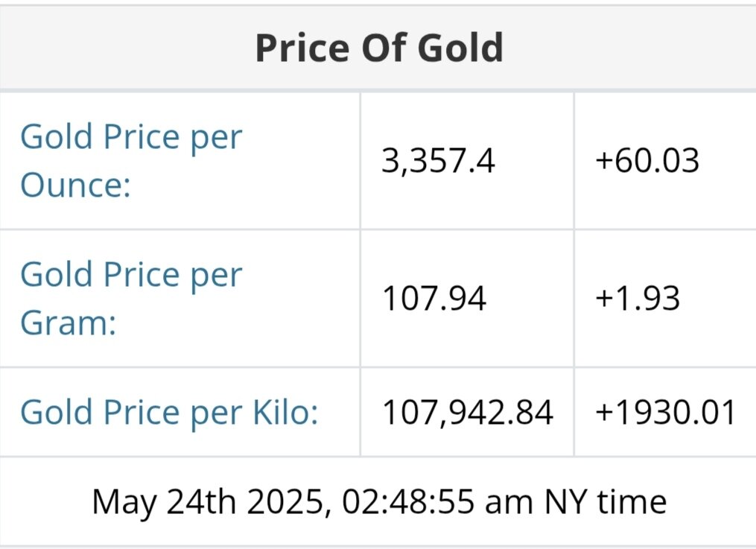Click the 'May 24th 2025' date text

click(209, 501)
